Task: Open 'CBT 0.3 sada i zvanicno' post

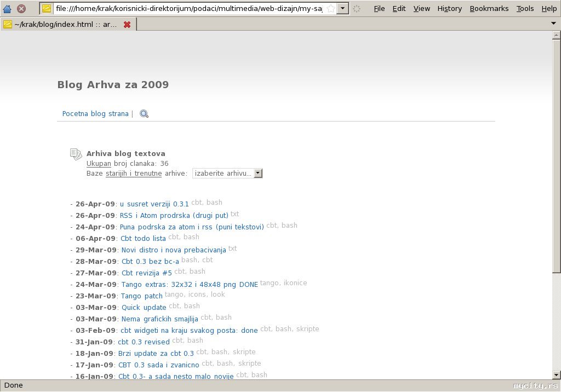Action: pyautogui.click(x=159, y=365)
